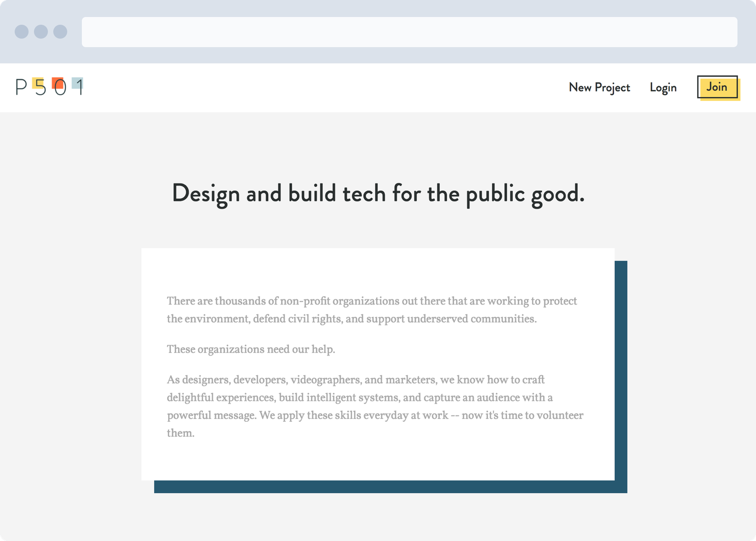Click the P501 logo
The height and width of the screenshot is (541, 756).
coord(49,87)
